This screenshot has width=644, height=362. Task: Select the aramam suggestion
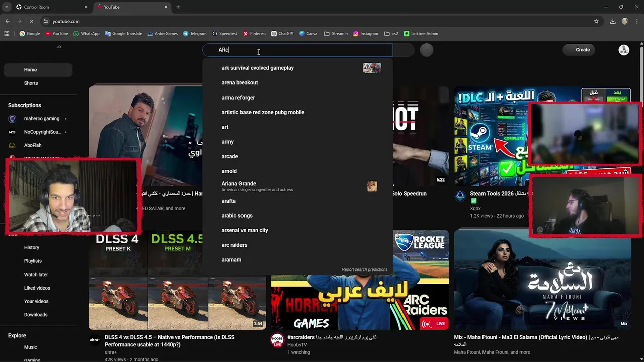coord(297,260)
